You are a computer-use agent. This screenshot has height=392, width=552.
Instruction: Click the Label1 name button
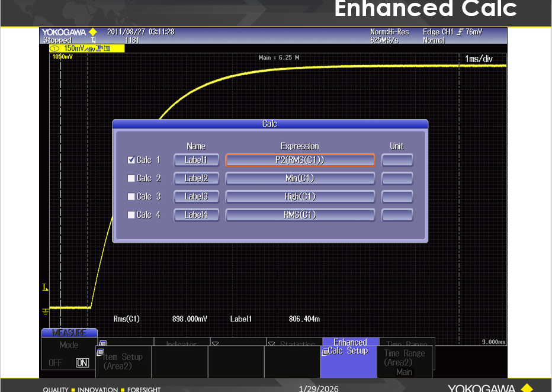tap(196, 160)
